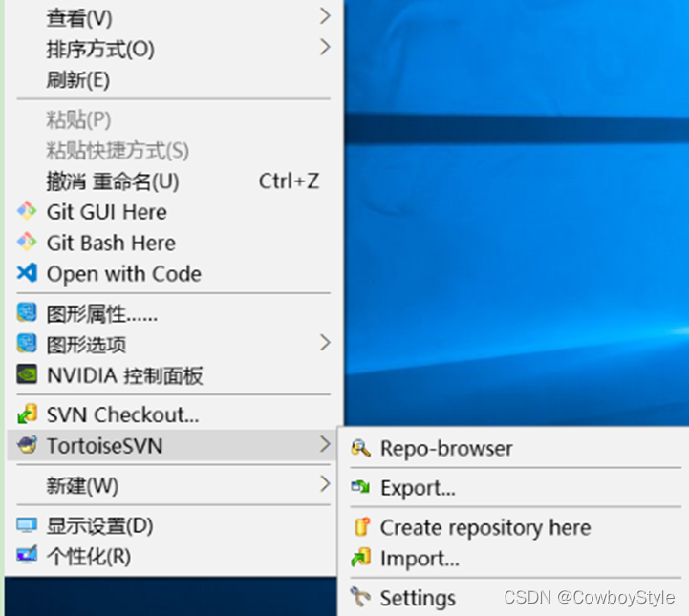Open 显示设置(D) from context menu
Image resolution: width=689 pixels, height=616 pixels.
(99, 525)
